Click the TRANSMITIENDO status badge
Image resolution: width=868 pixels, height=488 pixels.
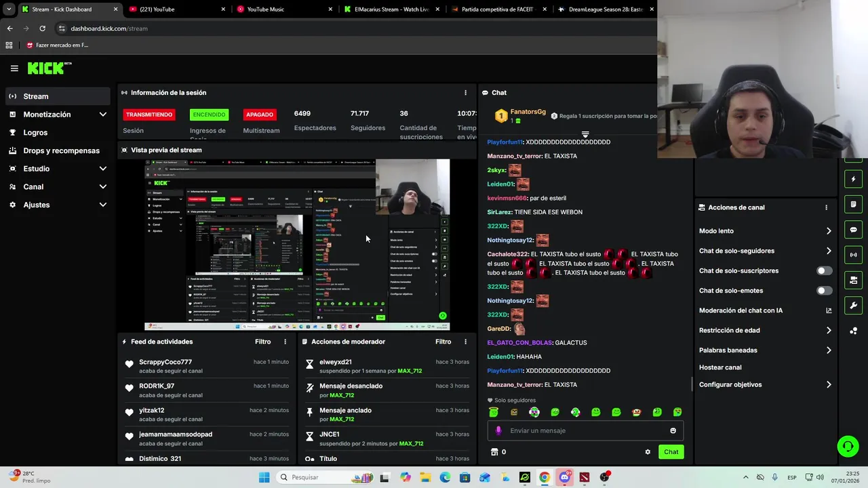149,115
